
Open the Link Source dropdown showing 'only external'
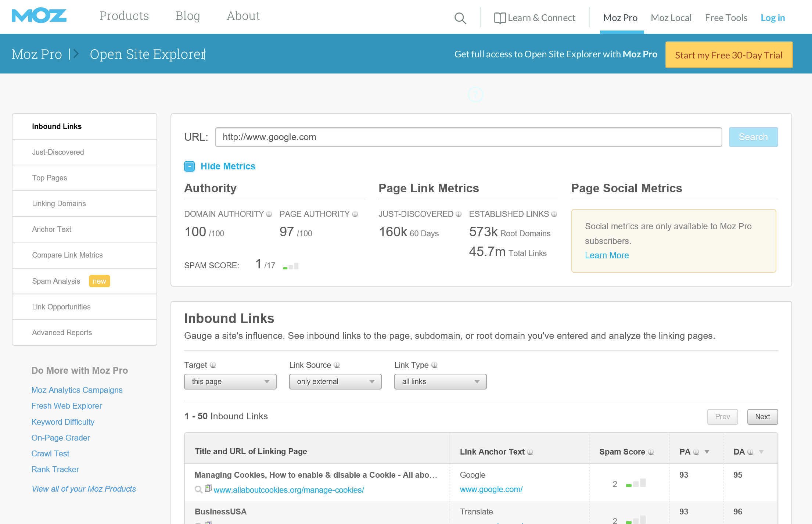pos(335,381)
